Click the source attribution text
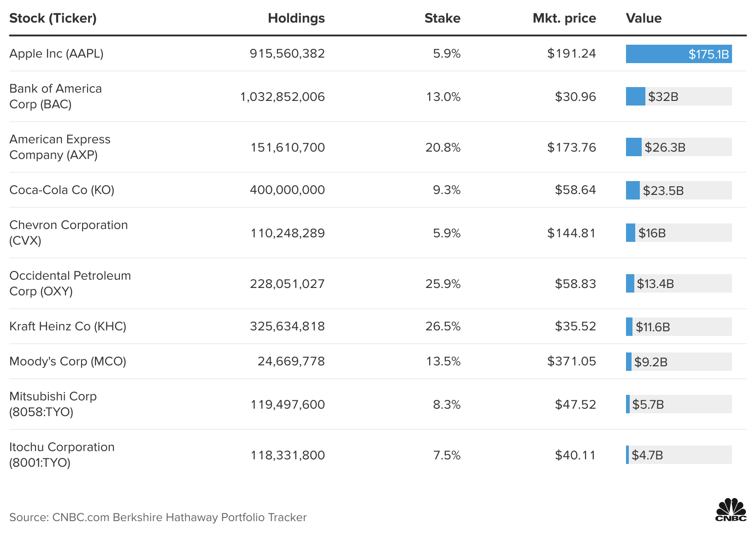This screenshot has height=534, width=756. (158, 517)
